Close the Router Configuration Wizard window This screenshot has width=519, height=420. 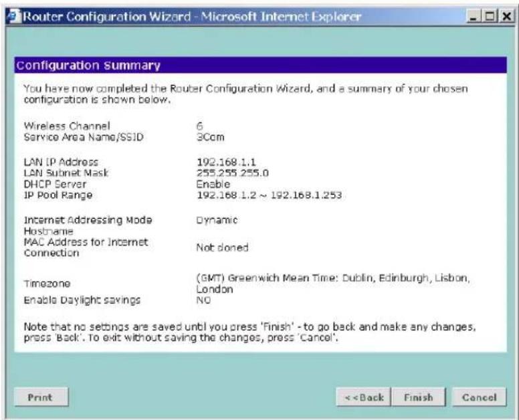[x=506, y=16]
